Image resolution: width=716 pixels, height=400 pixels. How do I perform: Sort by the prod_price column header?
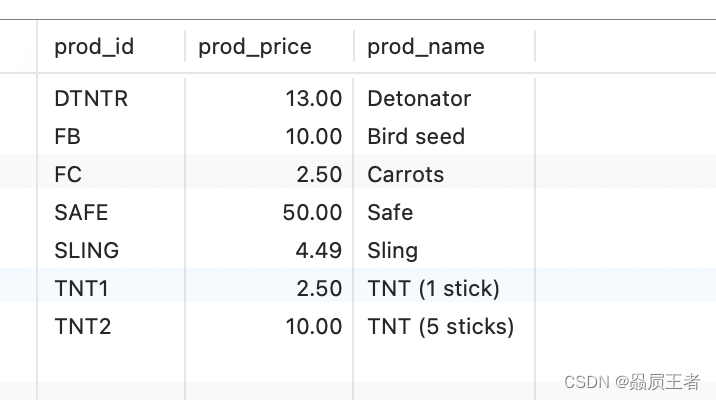[x=255, y=47]
